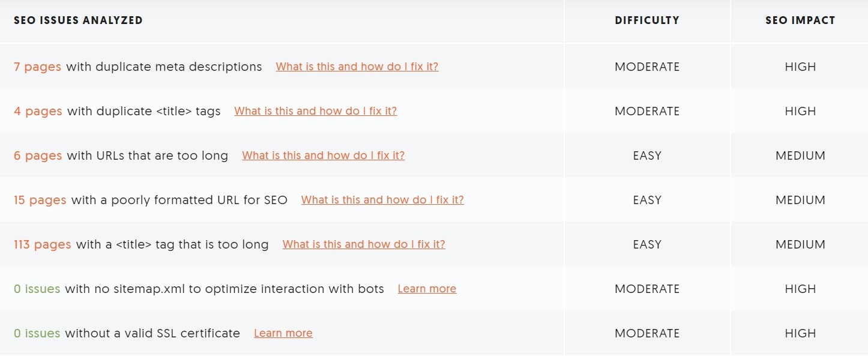View the '6 pages' with too-long URLs
The image size is (868, 356).
(x=38, y=155)
